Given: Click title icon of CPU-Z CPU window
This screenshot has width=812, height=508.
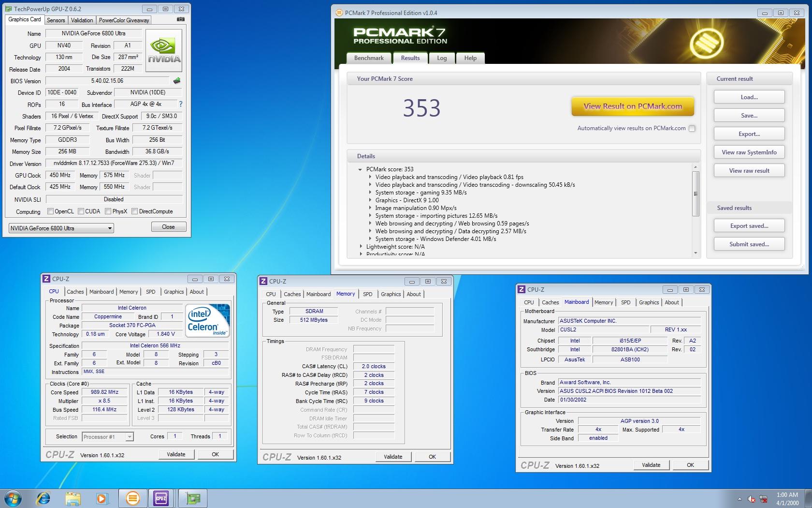Looking at the screenshot, I should 47,279.
